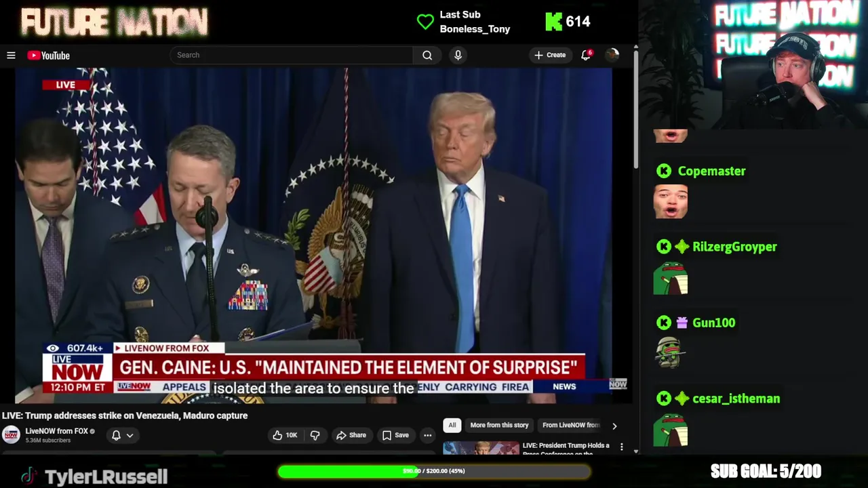Open the YouTube hamburger guide menu
The height and width of the screenshot is (488, 868).
click(x=11, y=56)
